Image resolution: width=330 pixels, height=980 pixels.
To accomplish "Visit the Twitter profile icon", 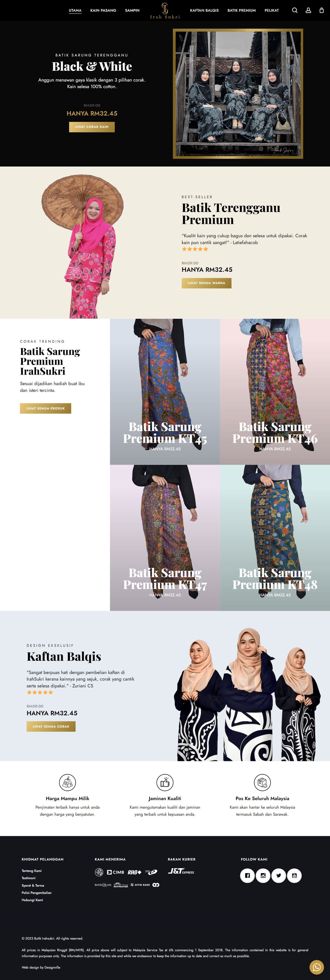I will tap(278, 875).
